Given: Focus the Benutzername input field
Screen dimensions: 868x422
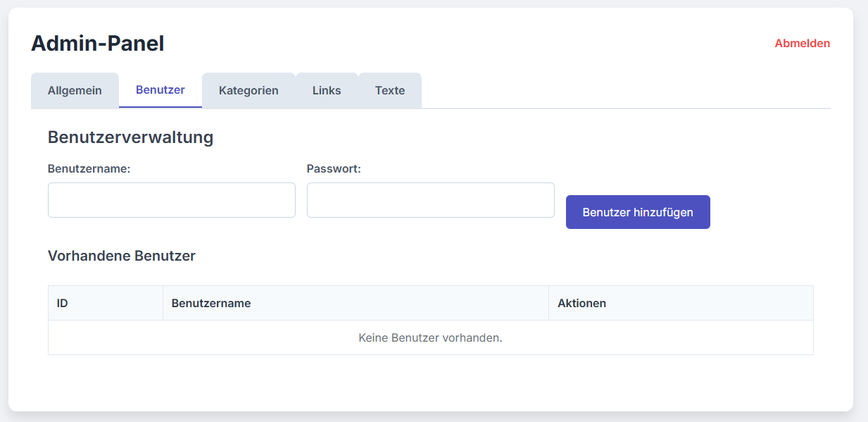Looking at the screenshot, I should pyautogui.click(x=171, y=200).
